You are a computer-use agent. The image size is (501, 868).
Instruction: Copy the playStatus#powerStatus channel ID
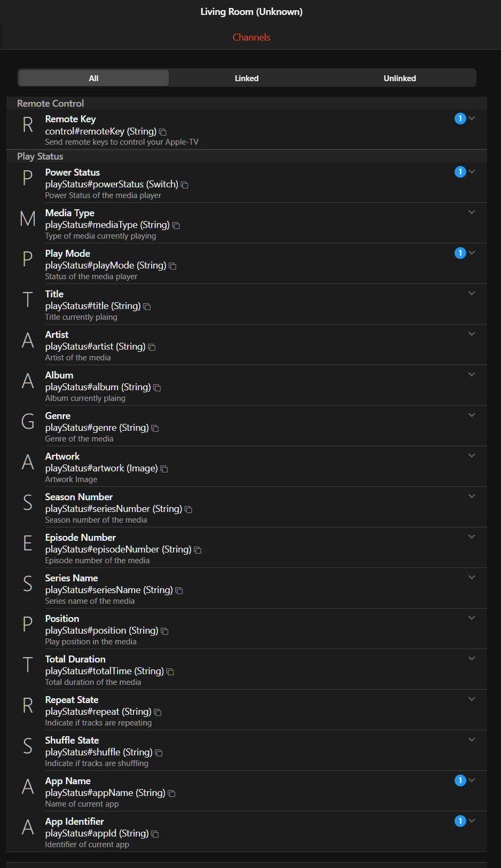pos(185,185)
